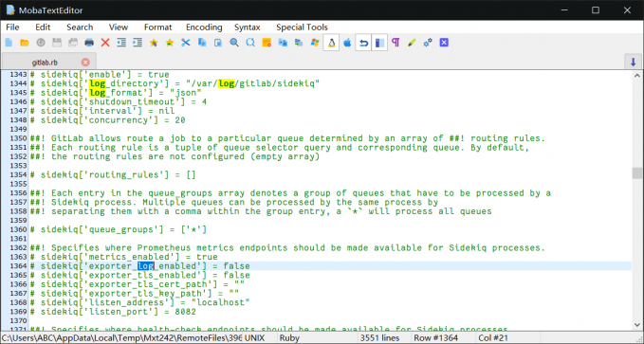Click the scissors Cut icon
The width and height of the screenshot is (644, 344).
click(x=186, y=43)
